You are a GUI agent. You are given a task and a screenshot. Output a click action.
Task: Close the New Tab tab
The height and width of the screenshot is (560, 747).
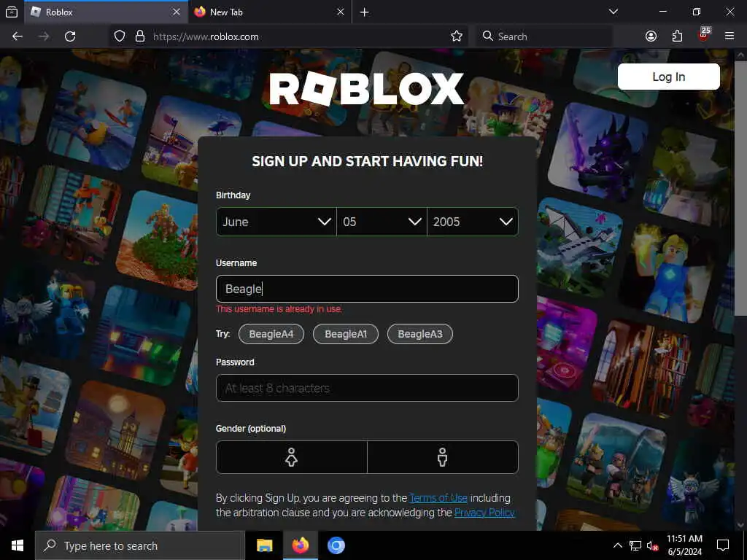[340, 12]
